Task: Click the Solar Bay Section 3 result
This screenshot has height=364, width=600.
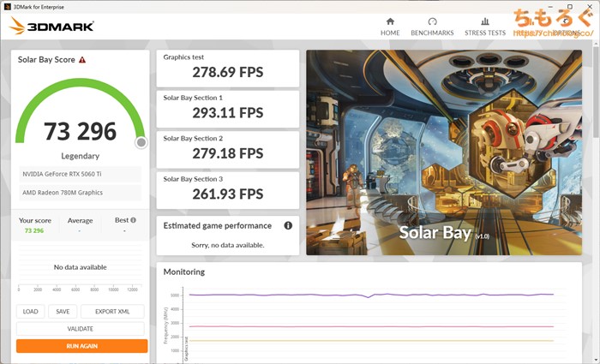Action: click(228, 190)
